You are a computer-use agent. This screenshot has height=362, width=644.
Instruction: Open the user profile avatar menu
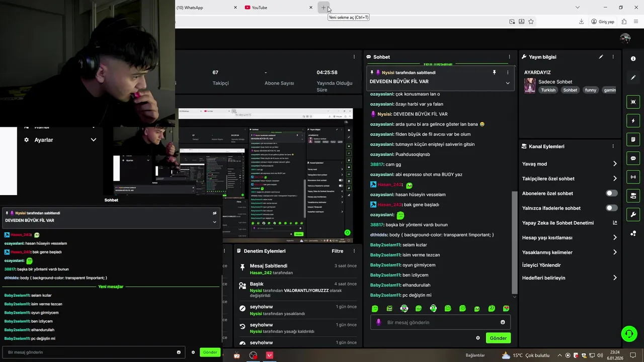click(x=625, y=38)
